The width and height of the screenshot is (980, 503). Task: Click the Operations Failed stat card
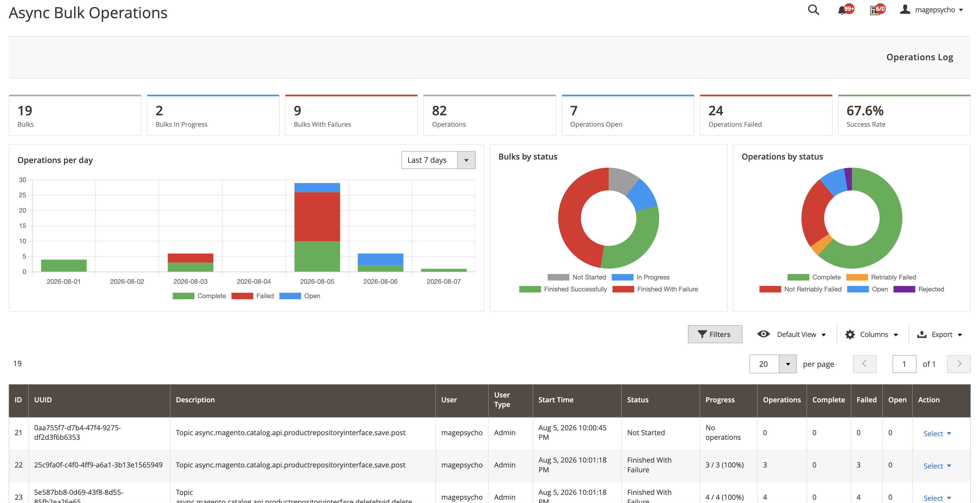[766, 115]
